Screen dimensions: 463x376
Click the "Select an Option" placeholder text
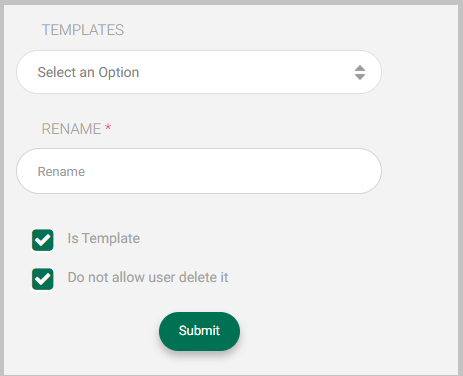(88, 72)
